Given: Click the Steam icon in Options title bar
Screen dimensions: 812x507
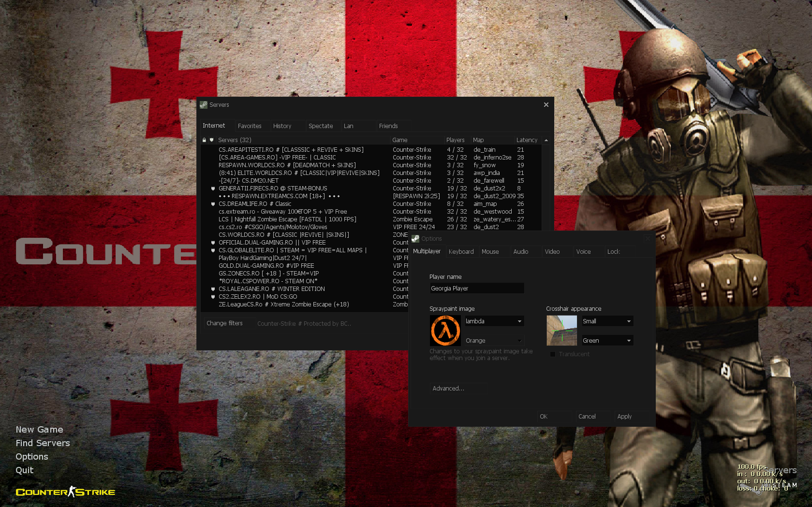Looking at the screenshot, I should [x=415, y=239].
